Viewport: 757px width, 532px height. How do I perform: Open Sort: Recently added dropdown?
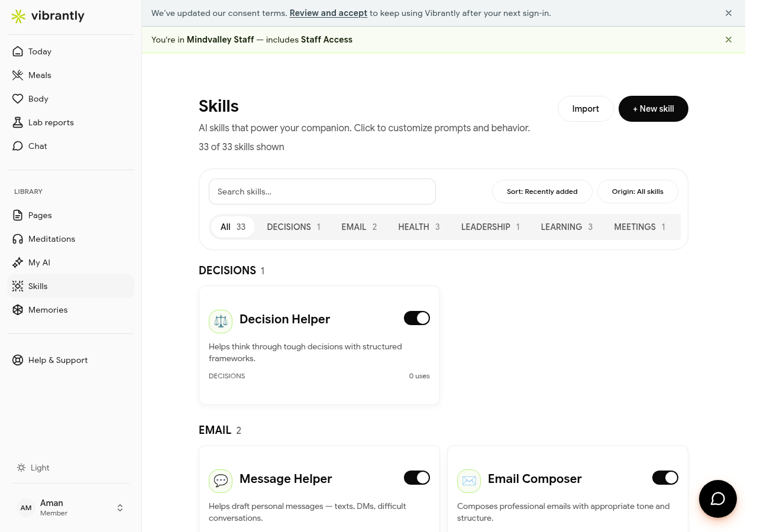[542, 192]
